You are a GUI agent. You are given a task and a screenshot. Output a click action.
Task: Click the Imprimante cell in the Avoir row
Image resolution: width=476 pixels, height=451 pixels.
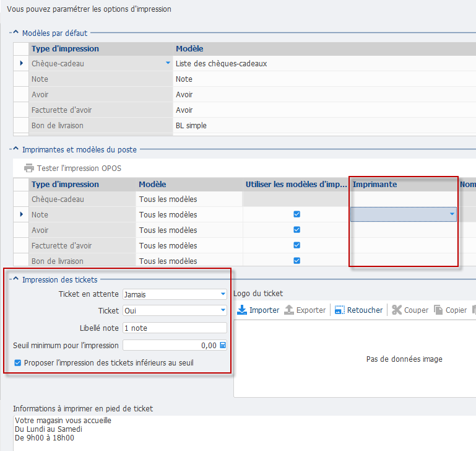(x=404, y=230)
